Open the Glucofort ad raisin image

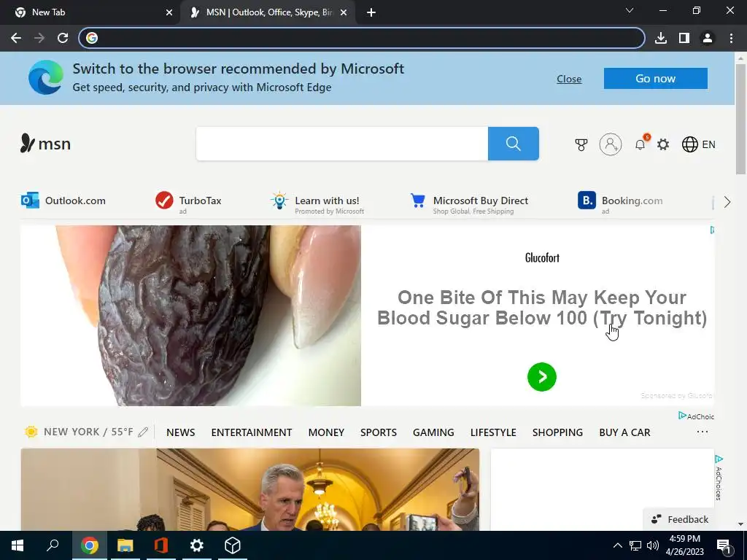point(190,316)
